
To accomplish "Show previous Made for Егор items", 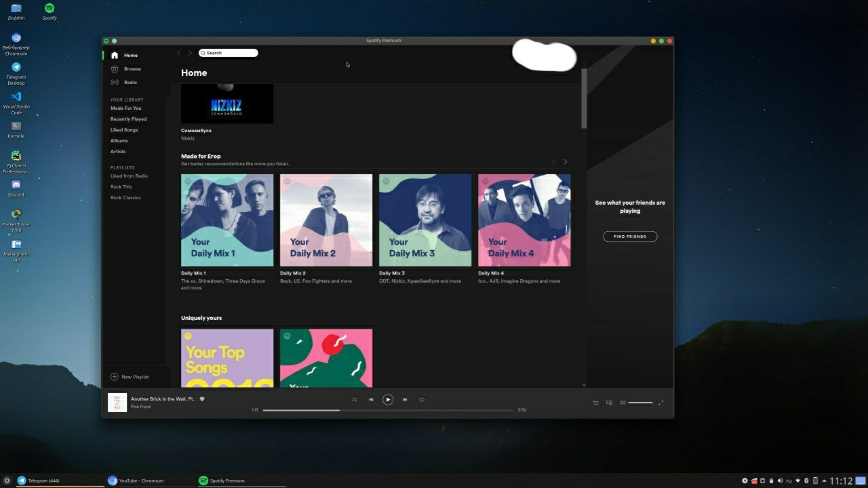I will (x=553, y=162).
